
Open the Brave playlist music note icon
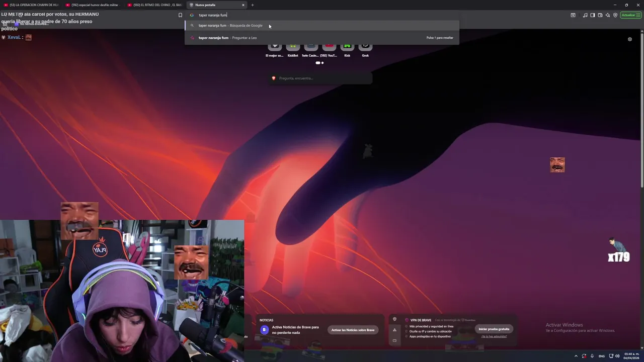[x=585, y=15]
